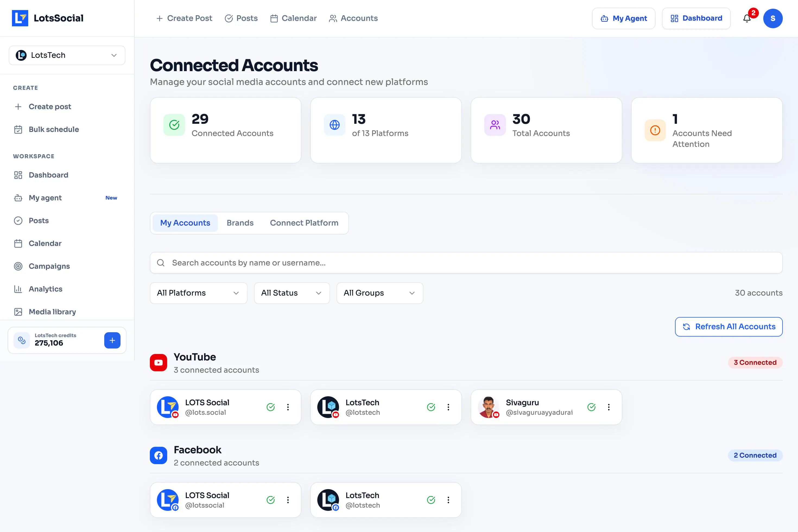This screenshot has height=532, width=798.
Task: Click the YouTube platform icon
Action: coord(159,363)
